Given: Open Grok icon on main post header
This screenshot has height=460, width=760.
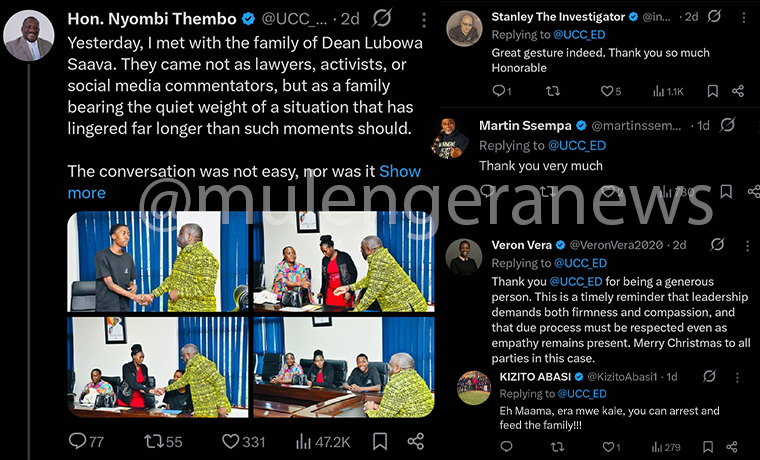Looking at the screenshot, I should [382, 18].
